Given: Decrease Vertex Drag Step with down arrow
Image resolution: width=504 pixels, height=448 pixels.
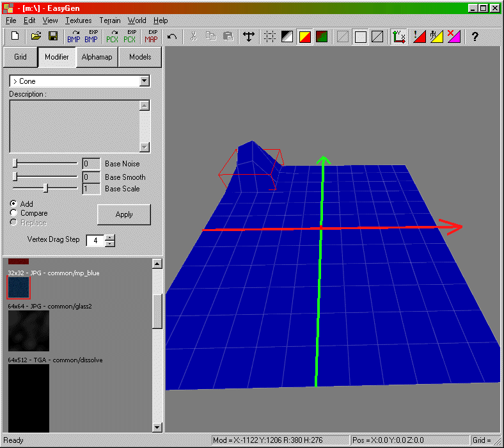Looking at the screenshot, I should [110, 244].
